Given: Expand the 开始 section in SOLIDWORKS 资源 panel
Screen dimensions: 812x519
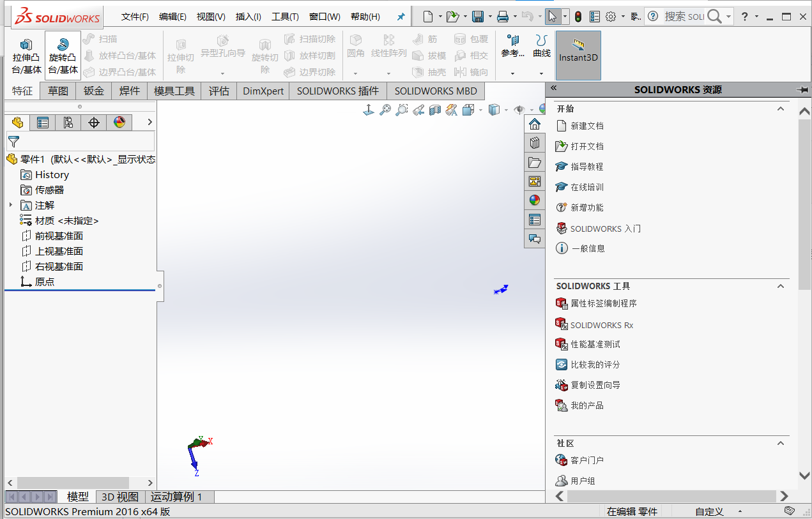Looking at the screenshot, I should 781,109.
